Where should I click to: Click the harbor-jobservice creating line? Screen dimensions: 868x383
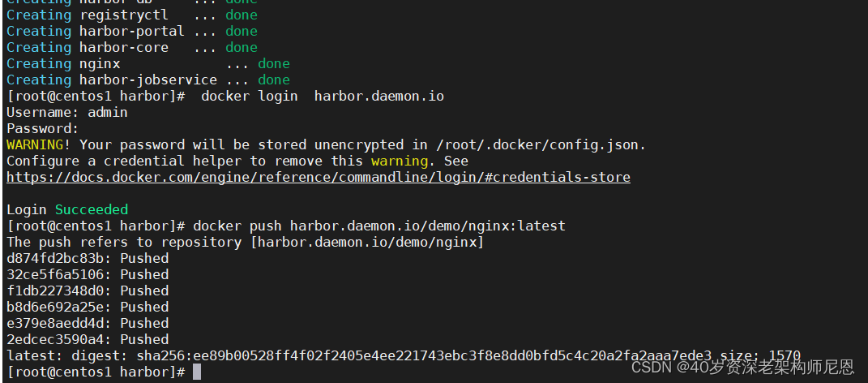click(x=148, y=80)
